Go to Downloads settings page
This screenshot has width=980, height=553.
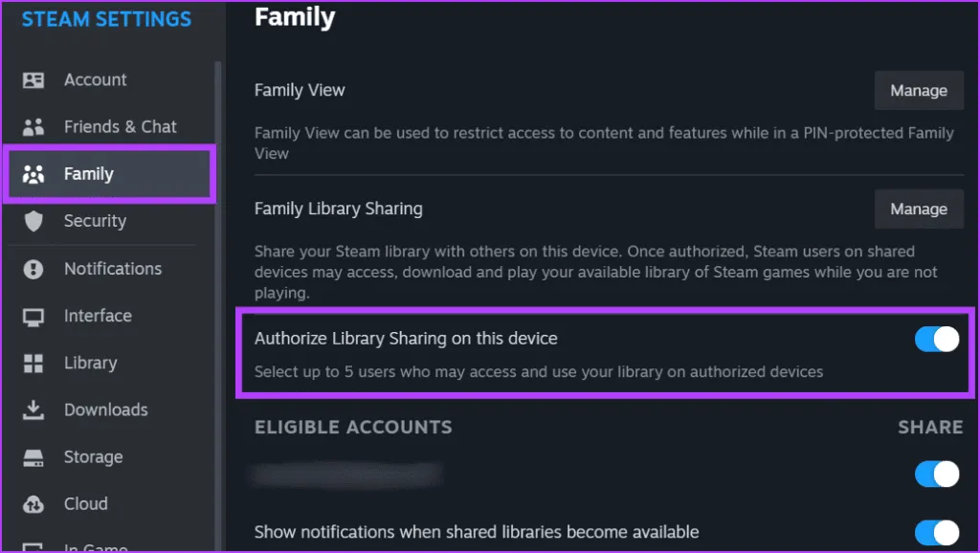[105, 410]
